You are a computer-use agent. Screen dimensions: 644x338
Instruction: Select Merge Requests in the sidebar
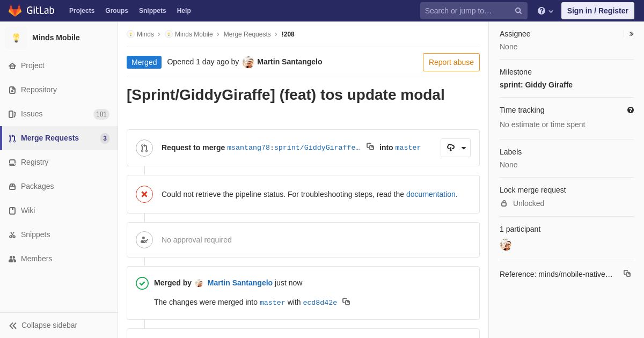[x=59, y=138]
